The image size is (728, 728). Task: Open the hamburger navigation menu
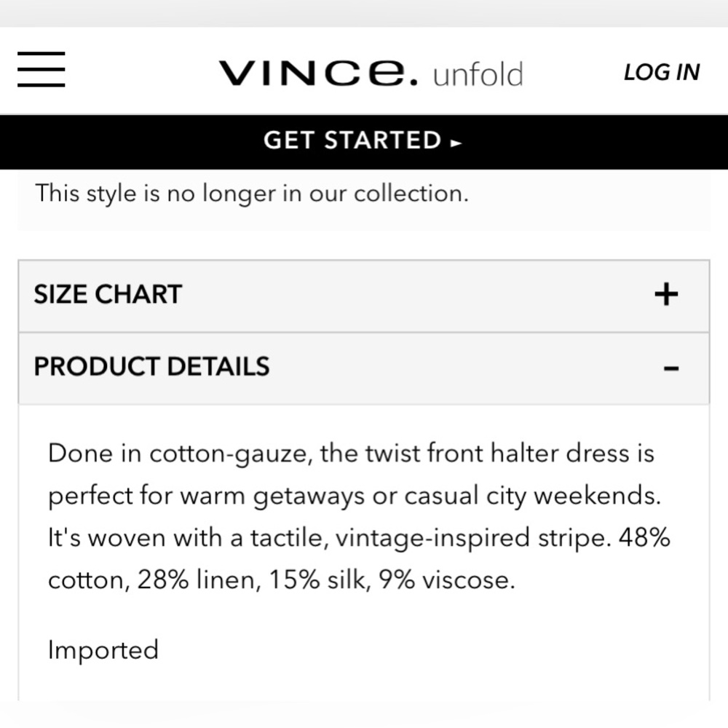click(41, 69)
